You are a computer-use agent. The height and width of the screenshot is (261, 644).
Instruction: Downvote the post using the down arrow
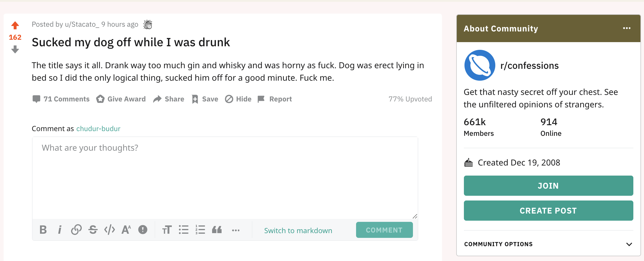pos(15,49)
